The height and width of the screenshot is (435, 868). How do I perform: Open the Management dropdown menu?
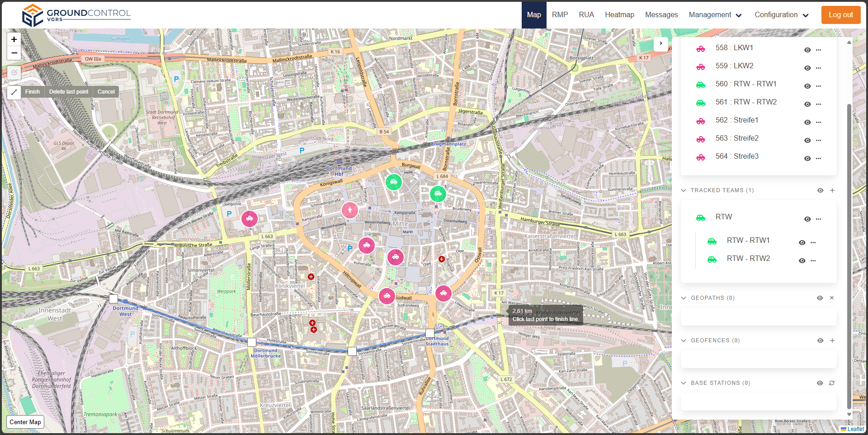(715, 15)
